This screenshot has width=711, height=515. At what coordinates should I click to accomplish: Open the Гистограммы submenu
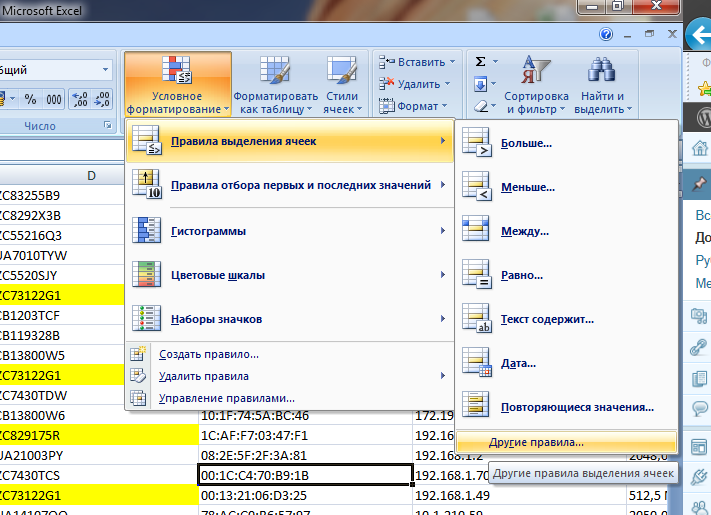290,231
